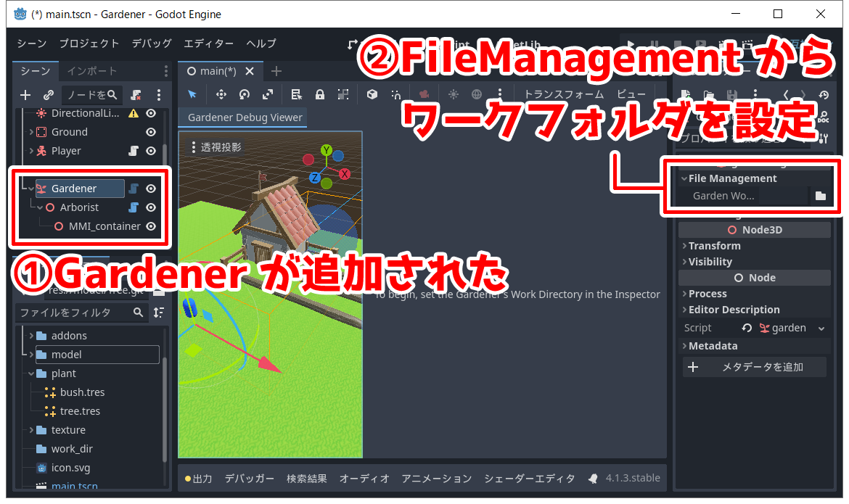The image size is (849, 504).
Task: Switch to the インポート dock tab
Action: click(91, 71)
